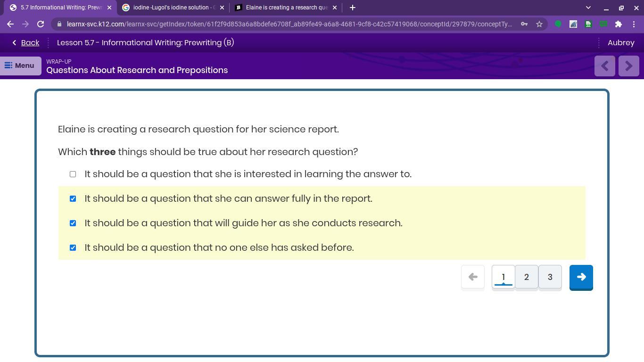Image resolution: width=644 pixels, height=362 pixels.
Task: Uncheck "no one else has asked before"
Action: pos(73,248)
